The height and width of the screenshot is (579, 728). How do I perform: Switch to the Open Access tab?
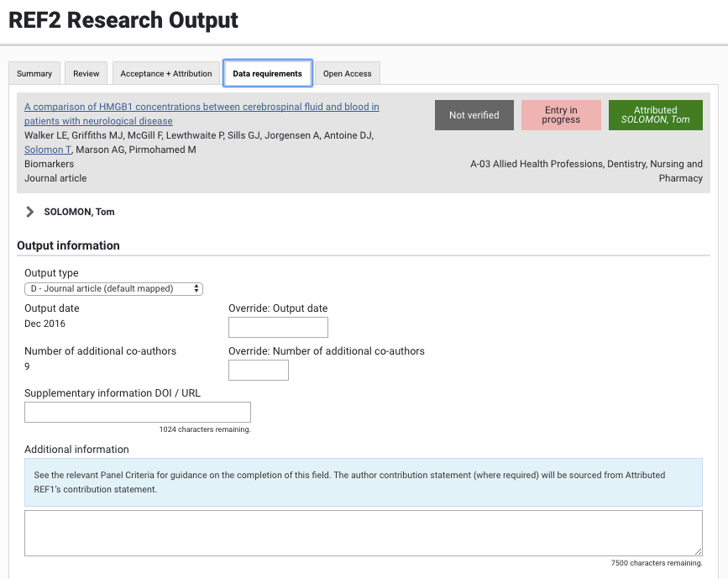coord(347,74)
